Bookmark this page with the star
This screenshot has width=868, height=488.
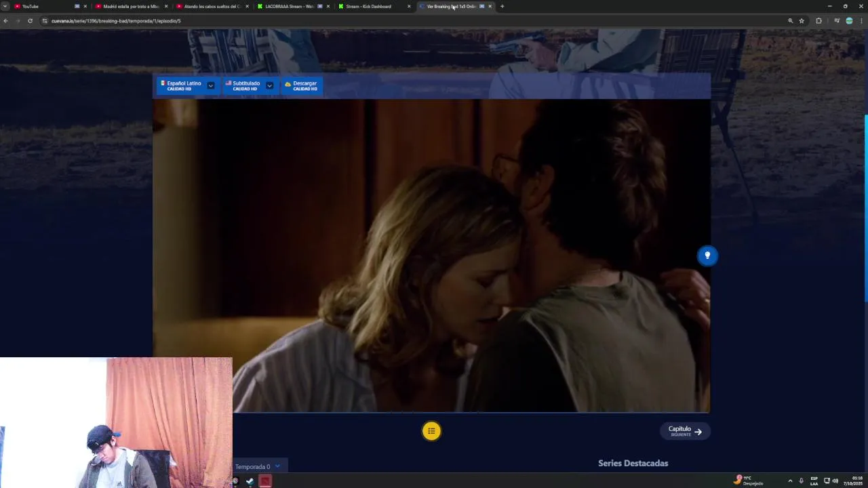[802, 21]
